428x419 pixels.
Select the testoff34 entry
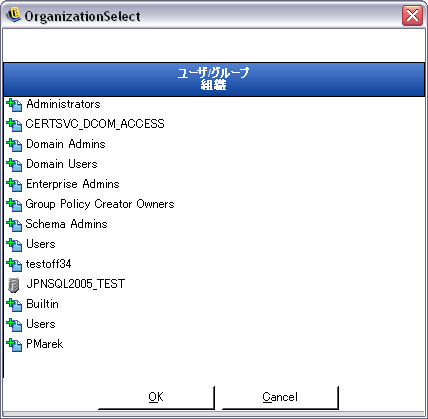click(49, 264)
